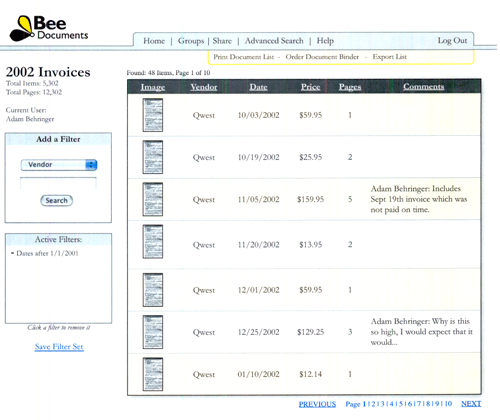
Task: Click 'Found: 48 Items, Page 1 of 10' text
Action: click(168, 73)
